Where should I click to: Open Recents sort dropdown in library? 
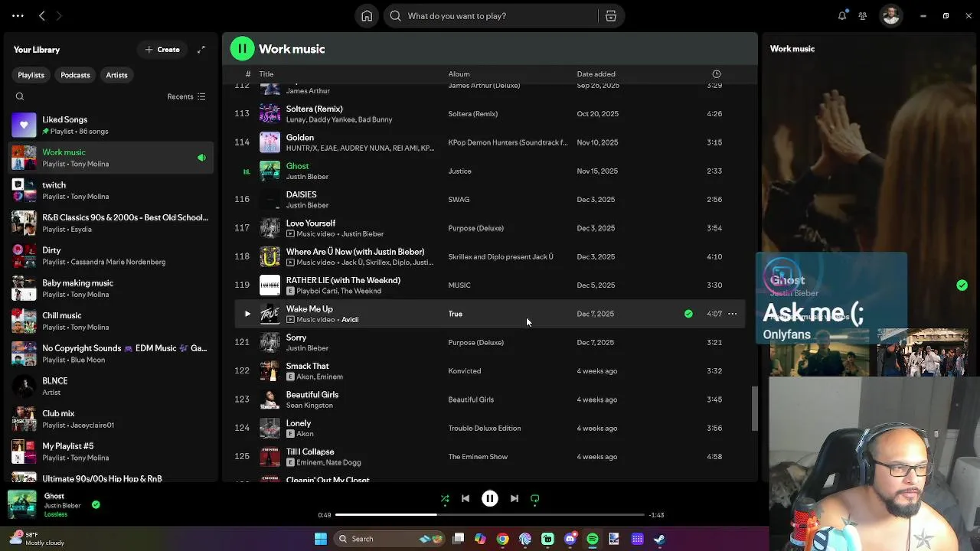coord(186,96)
